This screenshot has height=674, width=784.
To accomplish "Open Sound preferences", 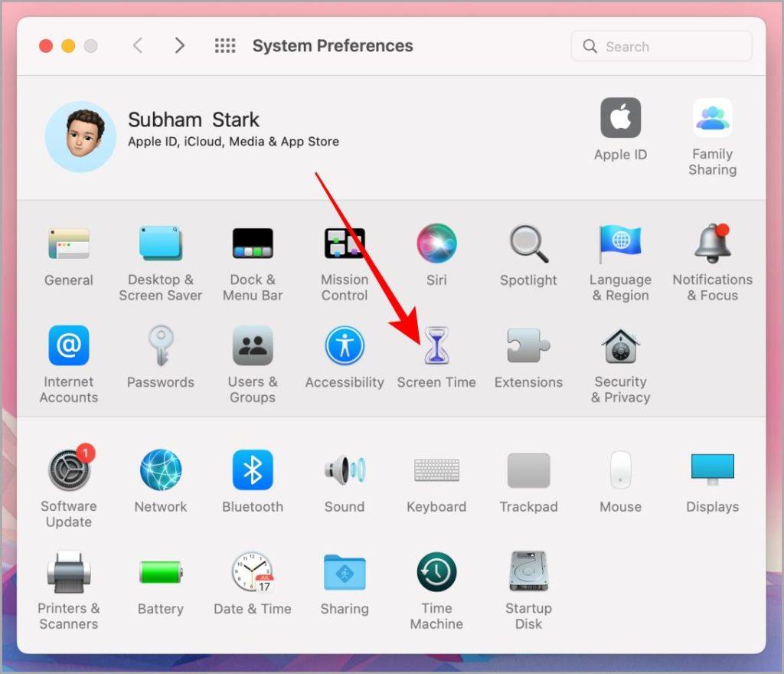I will coord(345,470).
